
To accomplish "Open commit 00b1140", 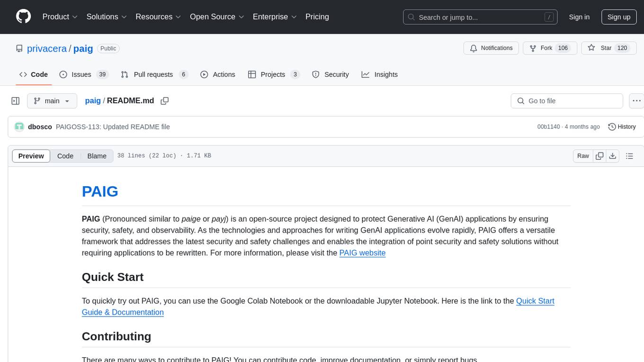I will [548, 127].
